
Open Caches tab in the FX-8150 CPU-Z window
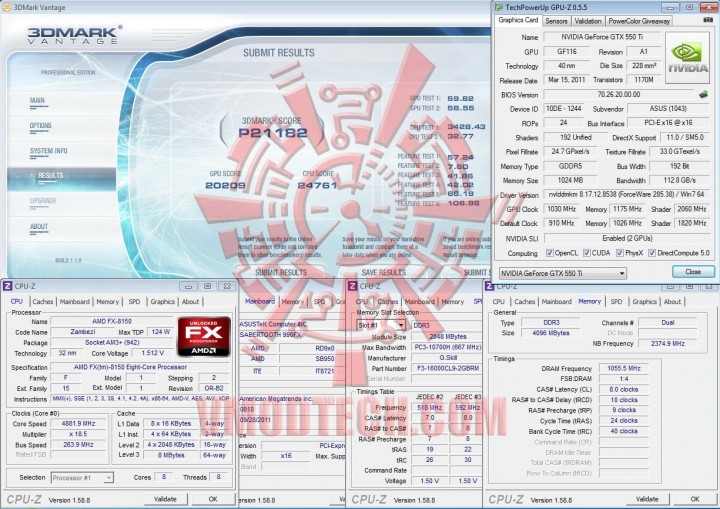point(43,302)
